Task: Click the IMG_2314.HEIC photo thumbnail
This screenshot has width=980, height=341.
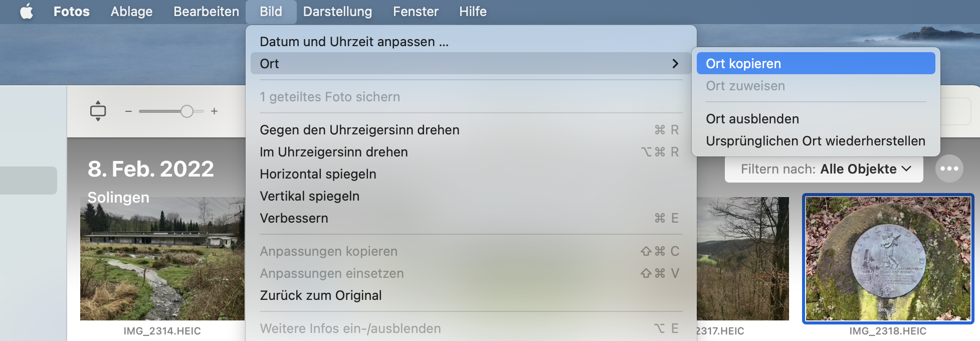Action: (162, 258)
